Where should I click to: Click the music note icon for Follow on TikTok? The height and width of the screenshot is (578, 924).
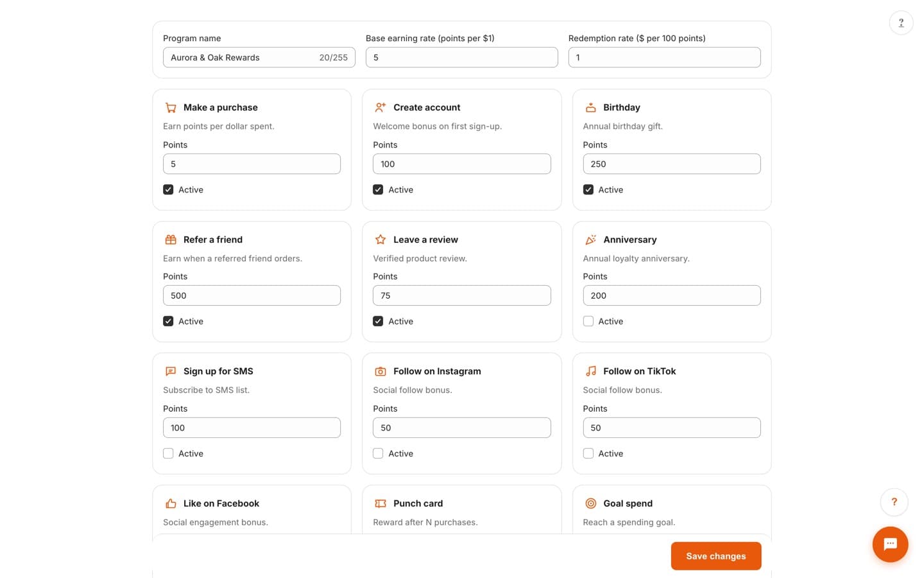tap(590, 371)
